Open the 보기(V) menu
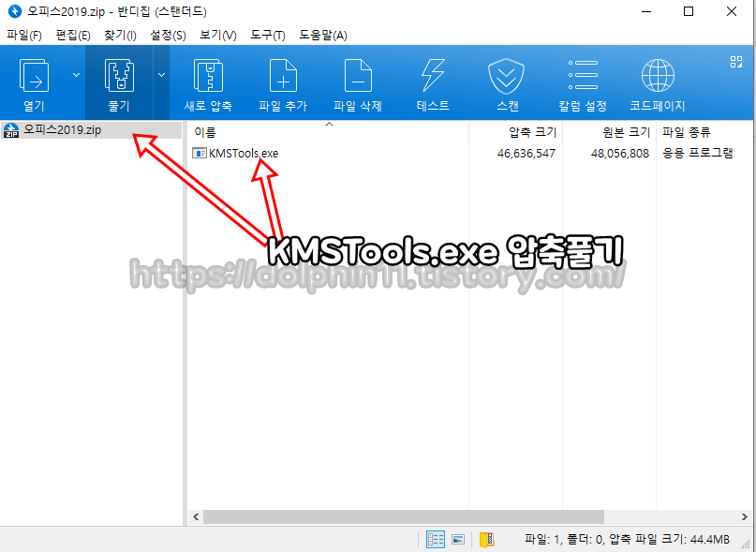This screenshot has width=756, height=552. 218,36
